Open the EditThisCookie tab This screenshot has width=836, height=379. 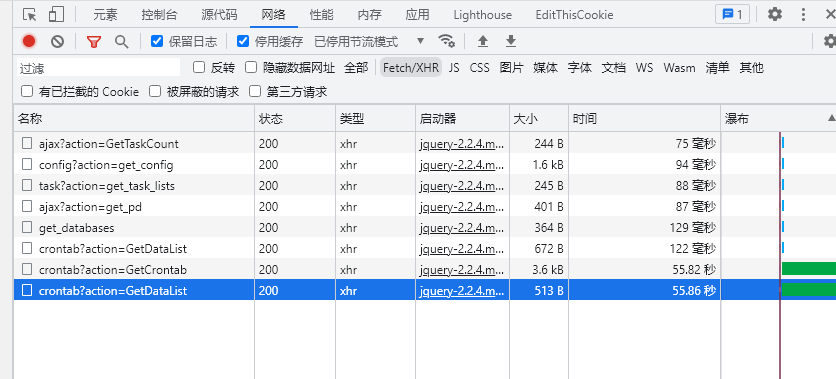coord(574,15)
